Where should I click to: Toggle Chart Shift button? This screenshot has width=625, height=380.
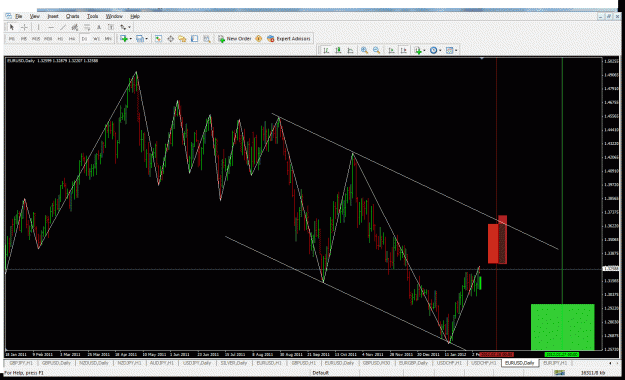click(x=403, y=50)
